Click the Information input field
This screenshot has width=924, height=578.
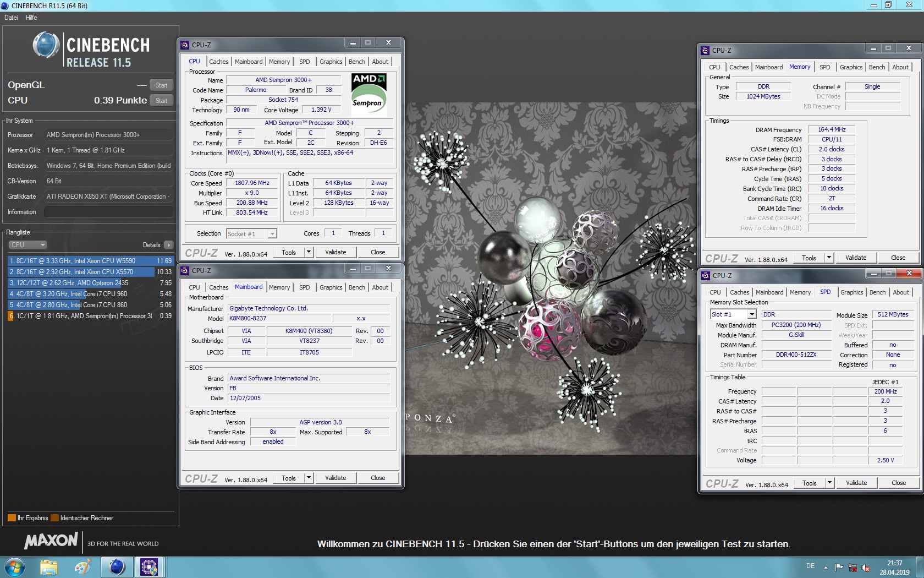click(x=109, y=212)
